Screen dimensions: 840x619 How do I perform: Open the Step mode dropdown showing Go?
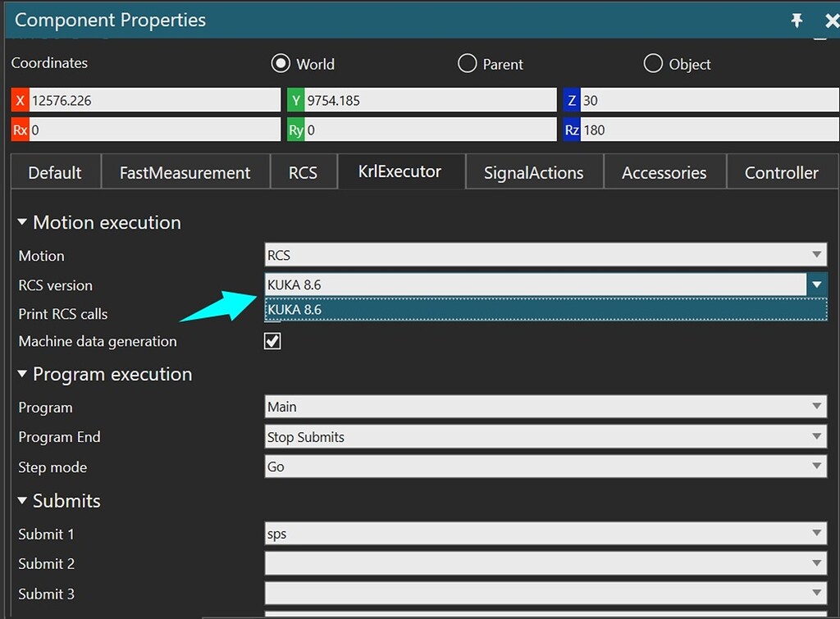coord(817,467)
